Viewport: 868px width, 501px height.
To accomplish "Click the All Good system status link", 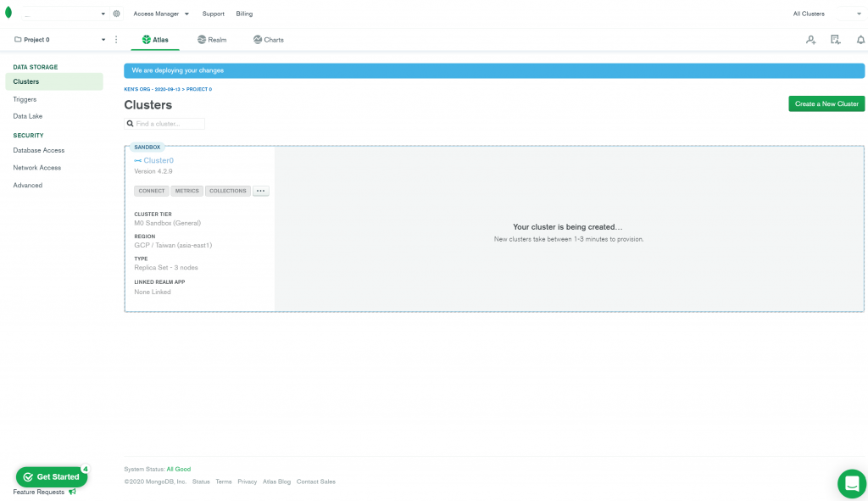I will point(179,469).
